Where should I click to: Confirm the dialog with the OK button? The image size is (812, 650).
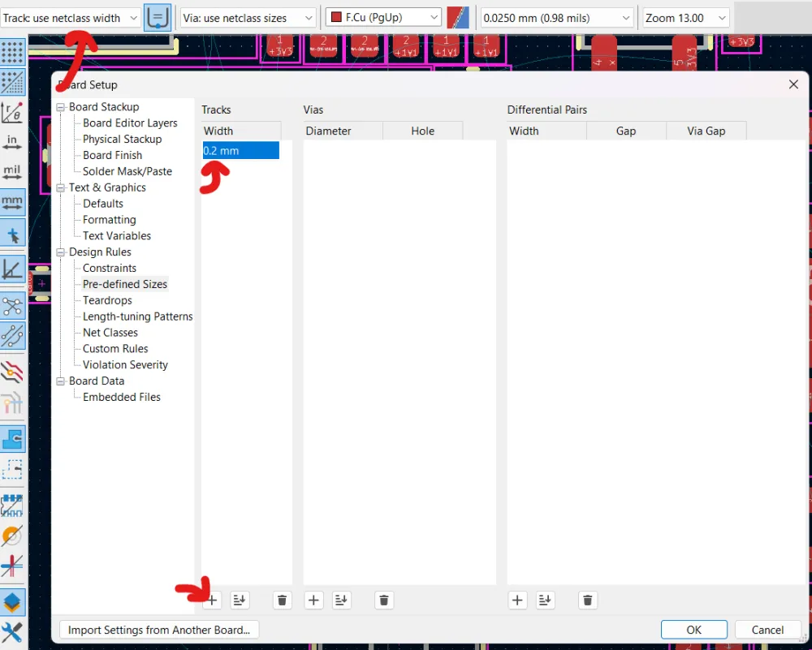694,629
